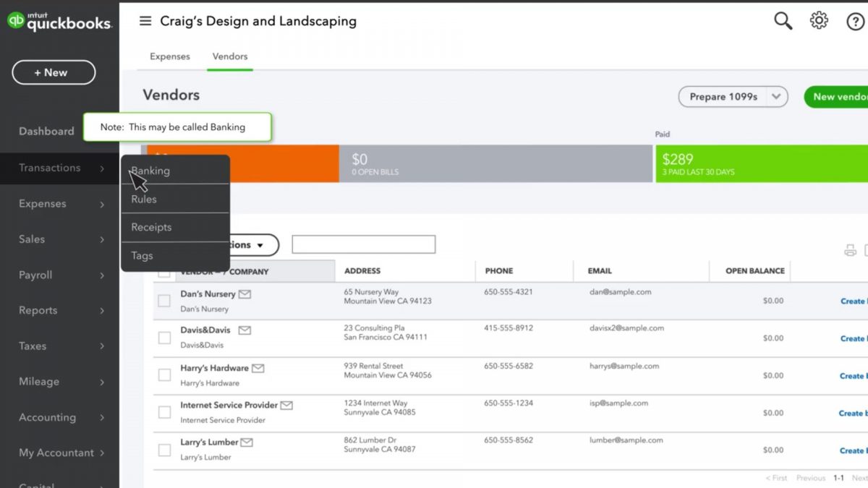
Task: Click the print list icon above the table
Action: pos(850,251)
